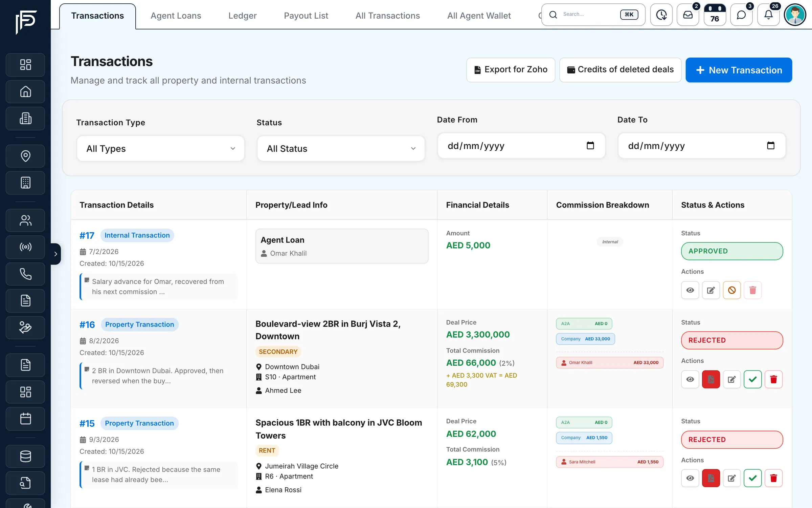Screen dimensions: 812x508
Task: Open the database icon in sidebar
Action: click(25, 456)
